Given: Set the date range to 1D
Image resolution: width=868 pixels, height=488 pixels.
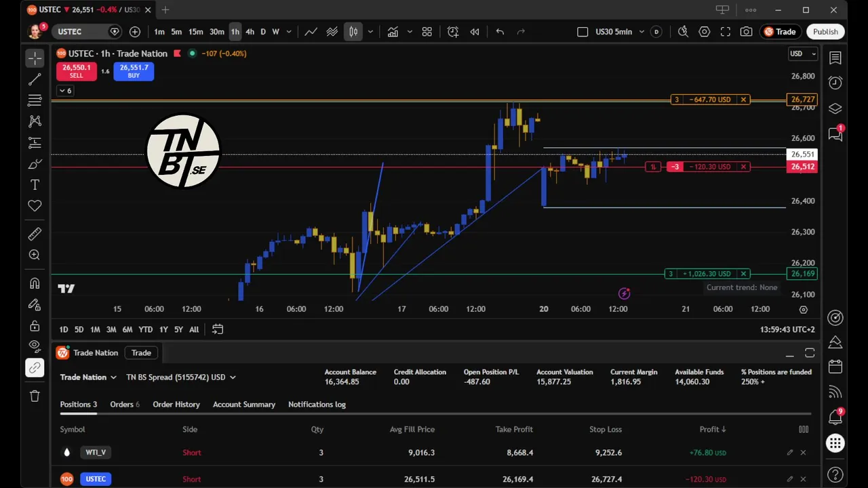Looking at the screenshot, I should tap(63, 329).
